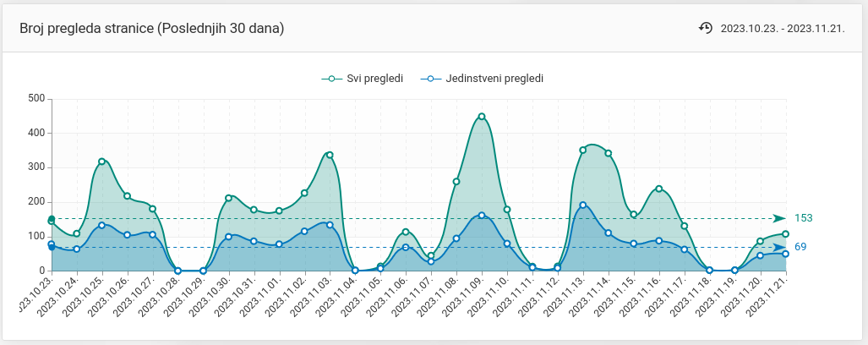Click the green data point on 2023.10.25.
Screen dimensions: 868x345
click(102, 162)
